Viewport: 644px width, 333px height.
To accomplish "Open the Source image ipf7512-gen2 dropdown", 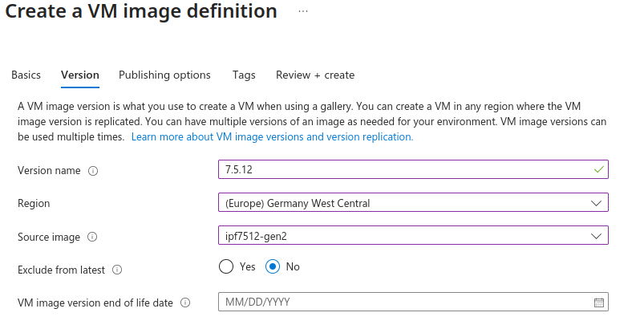I will [x=412, y=236].
